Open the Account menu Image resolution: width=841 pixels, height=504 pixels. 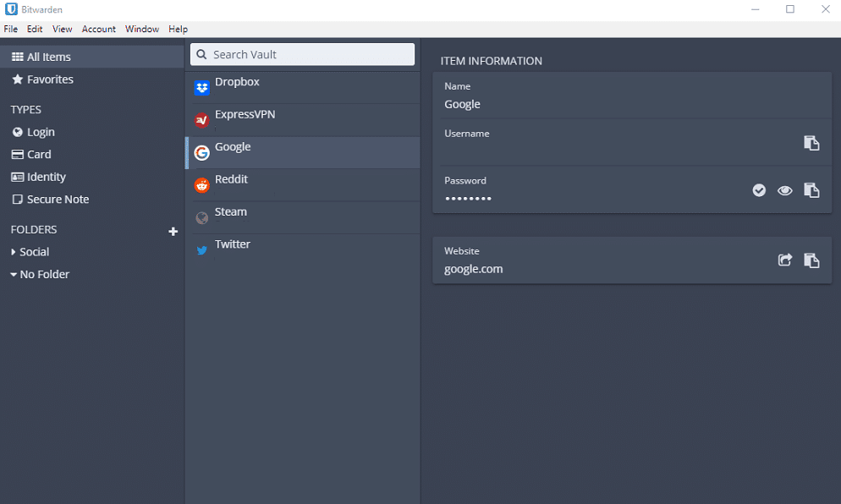click(99, 29)
